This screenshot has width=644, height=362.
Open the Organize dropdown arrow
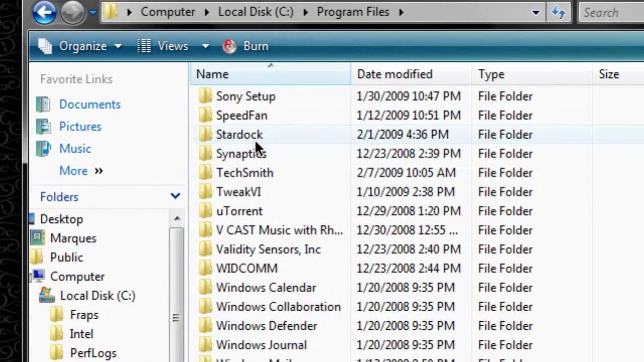pos(118,46)
